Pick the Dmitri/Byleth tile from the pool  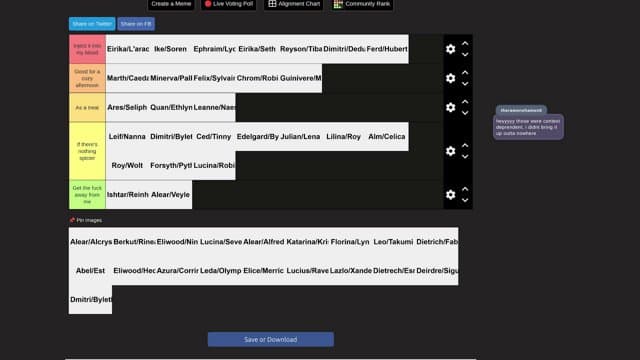[91, 300]
